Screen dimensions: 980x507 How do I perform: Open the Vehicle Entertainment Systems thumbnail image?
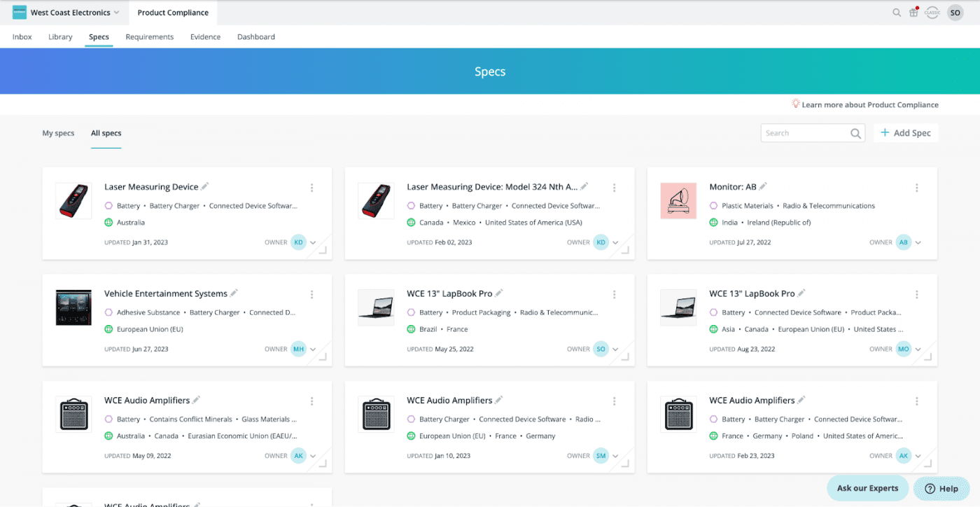[73, 307]
